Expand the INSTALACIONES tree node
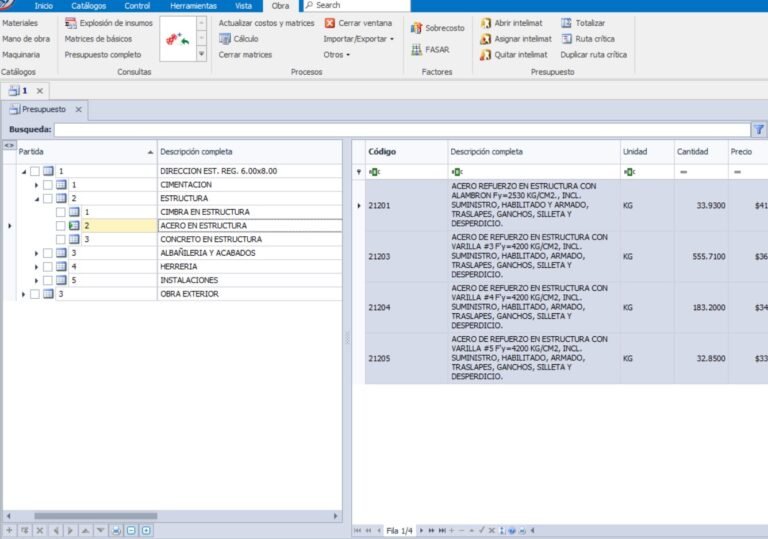This screenshot has width=768, height=539. [x=36, y=281]
